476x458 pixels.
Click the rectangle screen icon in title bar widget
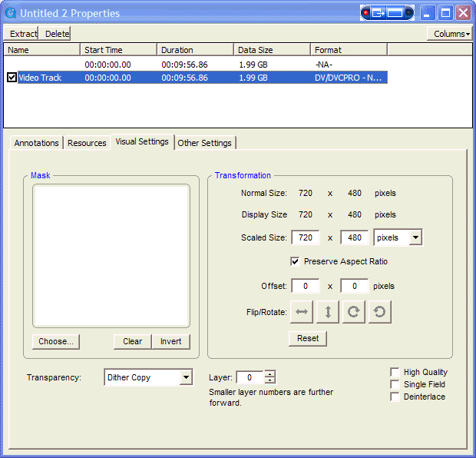coord(395,13)
